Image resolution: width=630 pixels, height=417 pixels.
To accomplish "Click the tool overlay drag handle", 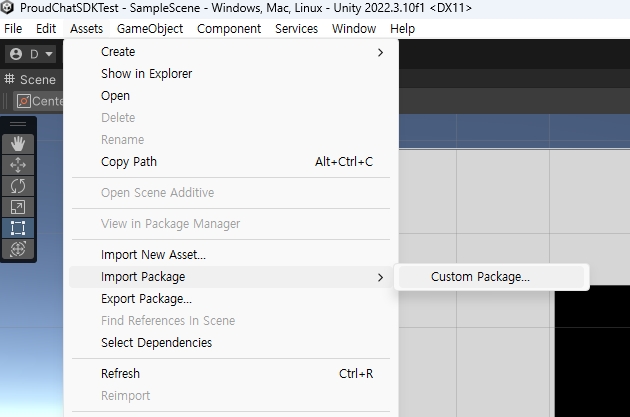I will (x=18, y=124).
